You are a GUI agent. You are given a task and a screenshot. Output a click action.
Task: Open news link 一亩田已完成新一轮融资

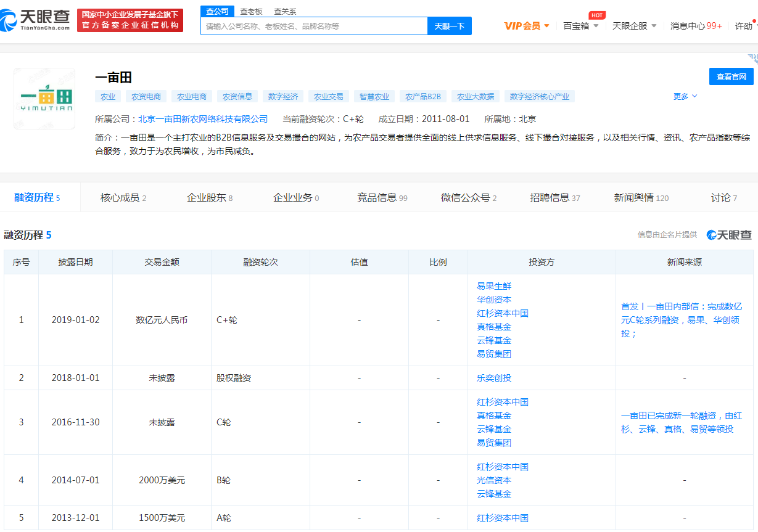pos(682,422)
